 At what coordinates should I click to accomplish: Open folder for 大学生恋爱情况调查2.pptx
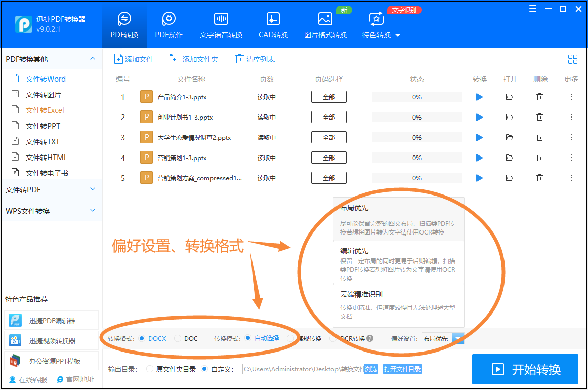click(x=509, y=138)
